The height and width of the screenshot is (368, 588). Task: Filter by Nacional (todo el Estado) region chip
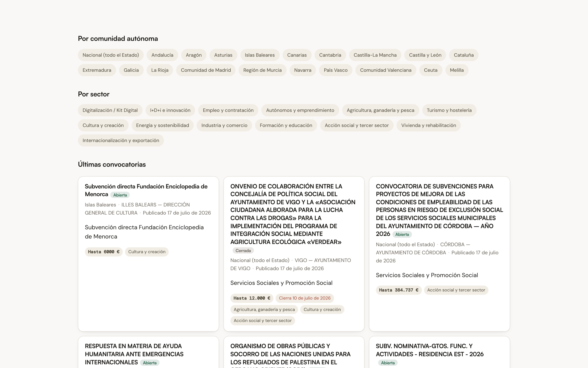[111, 55]
